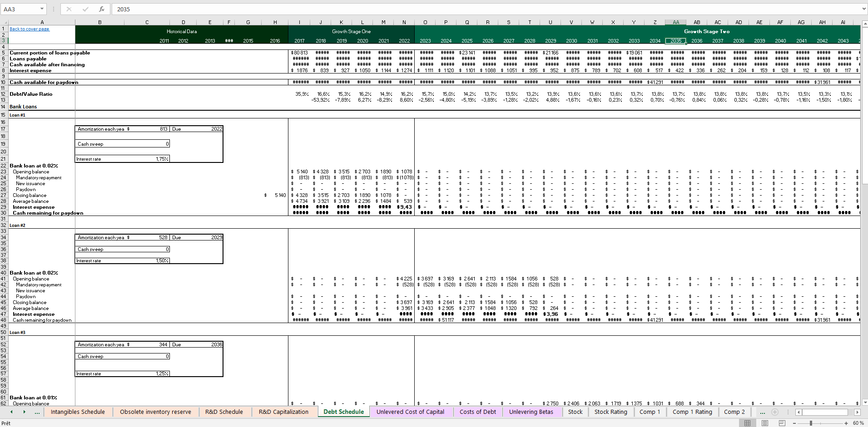This screenshot has width=868, height=427.
Task: Select column header AA
Action: pos(676,22)
